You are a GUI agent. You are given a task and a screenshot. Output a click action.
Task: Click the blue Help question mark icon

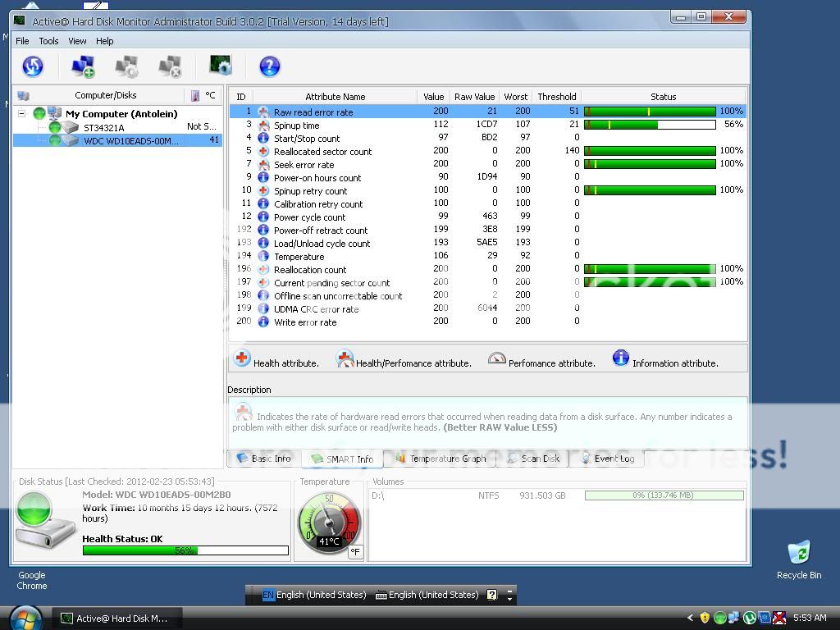pyautogui.click(x=269, y=66)
